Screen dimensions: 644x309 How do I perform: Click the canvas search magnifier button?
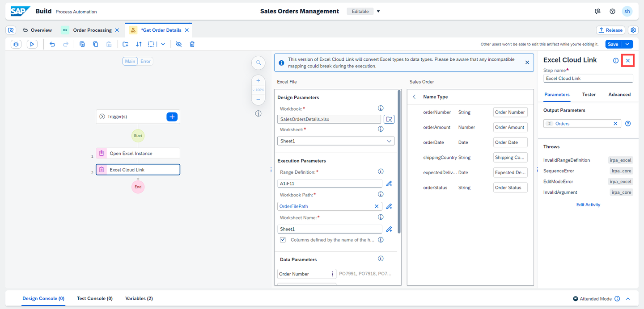(x=258, y=63)
